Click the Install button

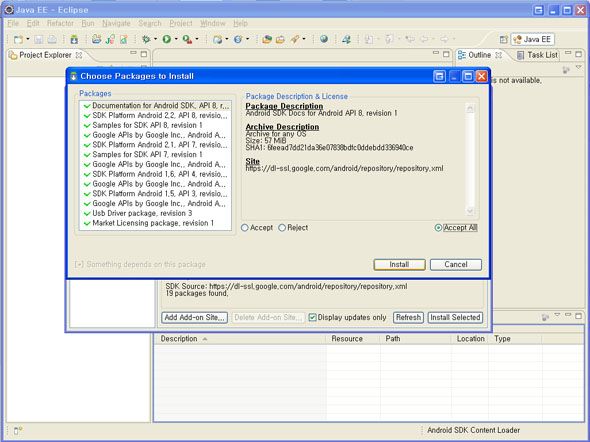[x=399, y=264]
